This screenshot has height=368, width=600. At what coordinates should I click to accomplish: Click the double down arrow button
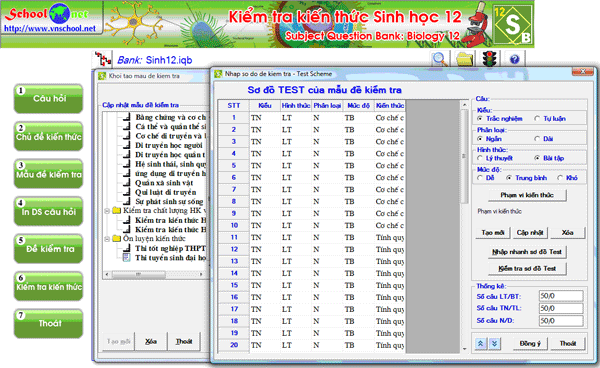click(x=494, y=344)
